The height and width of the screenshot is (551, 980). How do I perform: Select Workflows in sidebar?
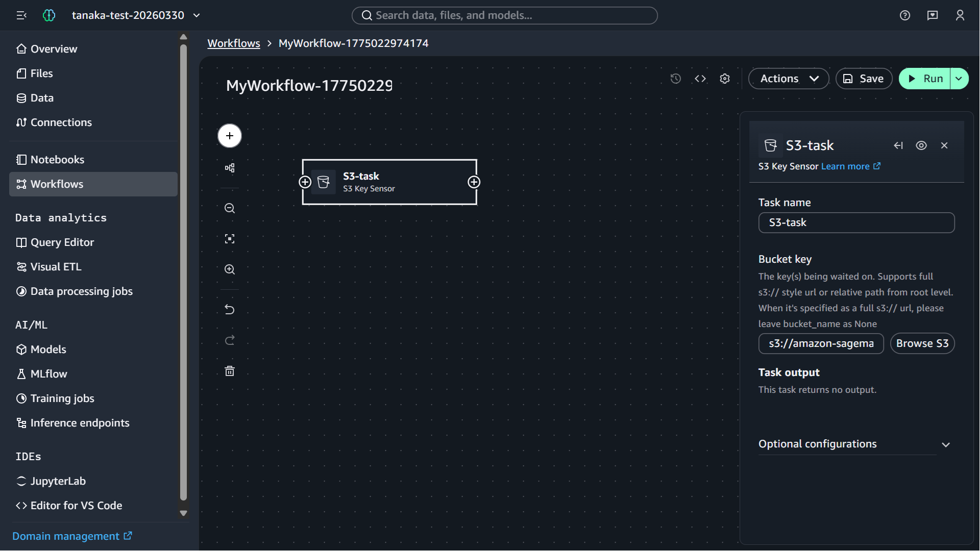[x=93, y=184]
